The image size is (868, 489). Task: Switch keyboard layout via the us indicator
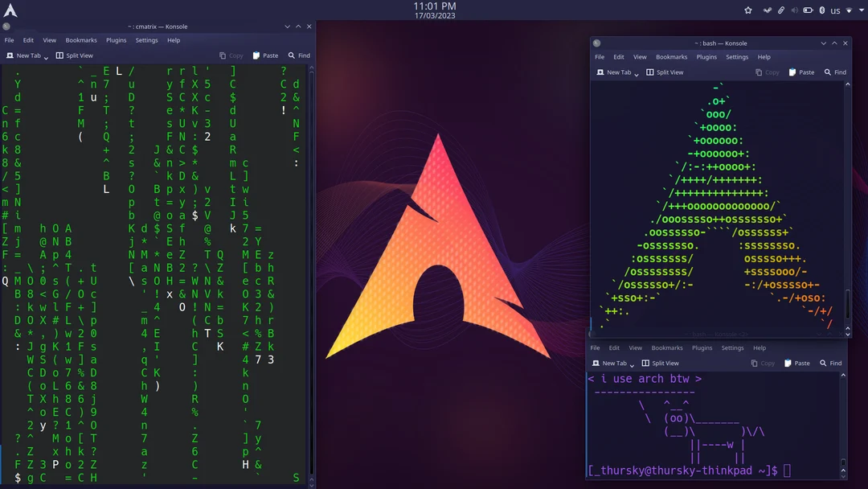(835, 10)
